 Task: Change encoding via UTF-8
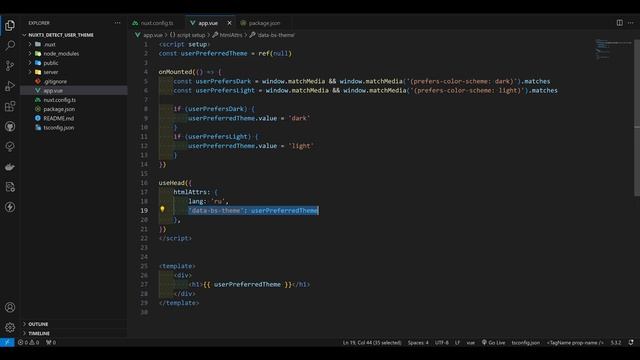point(442,342)
